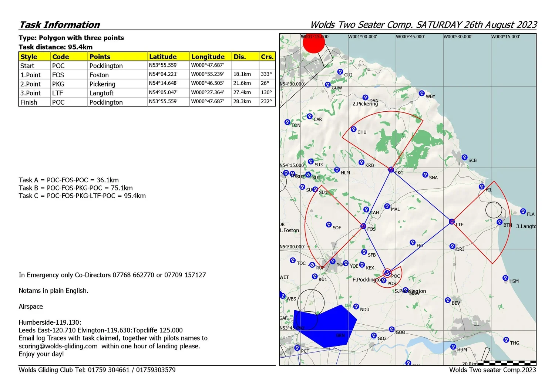Click the Wolds Gliding Club phone number

(109, 369)
